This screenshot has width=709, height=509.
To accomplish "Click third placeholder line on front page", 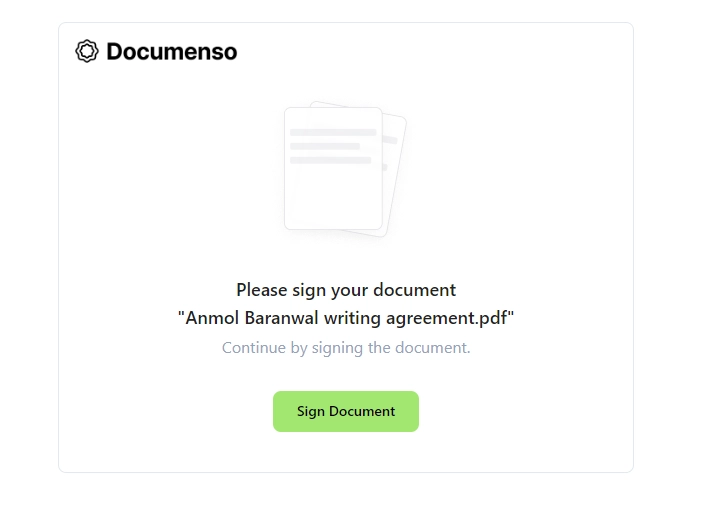I will 331,160.
